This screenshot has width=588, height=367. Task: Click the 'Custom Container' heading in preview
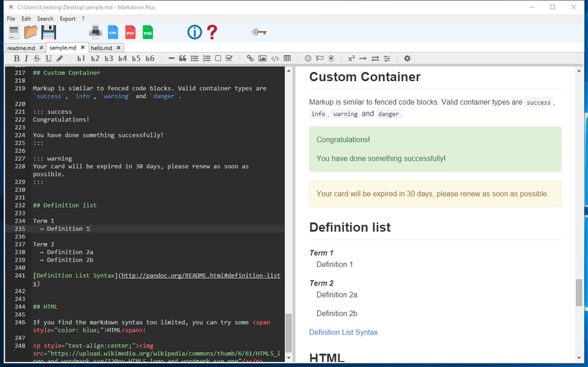point(365,77)
